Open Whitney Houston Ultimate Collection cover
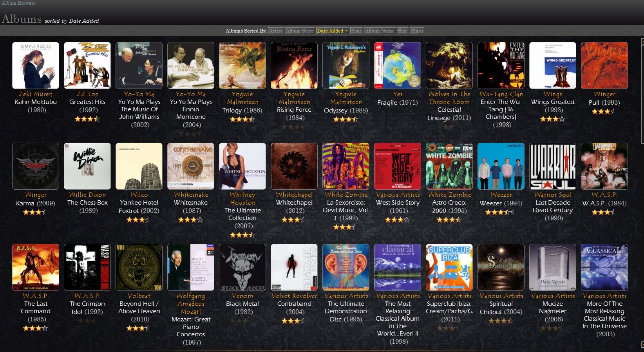This screenshot has height=352, width=644. coord(242,166)
